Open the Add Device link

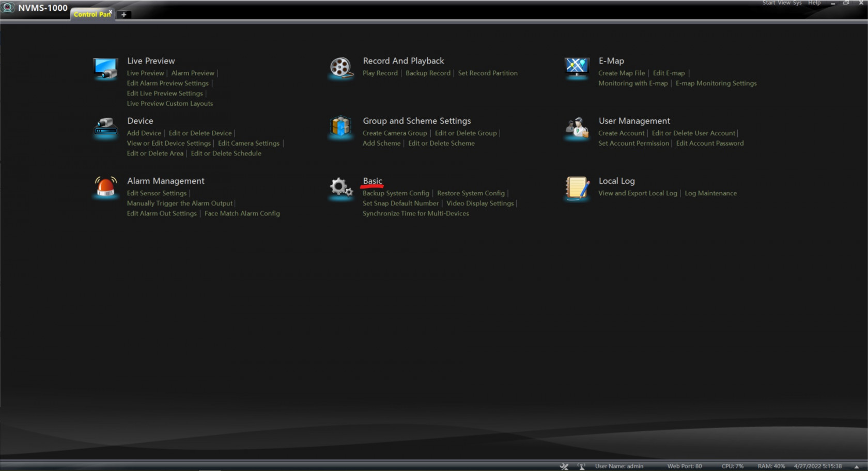pos(144,133)
